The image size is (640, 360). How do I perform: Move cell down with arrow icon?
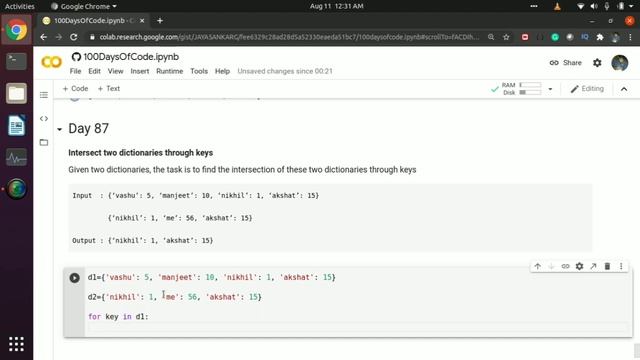tap(551, 266)
